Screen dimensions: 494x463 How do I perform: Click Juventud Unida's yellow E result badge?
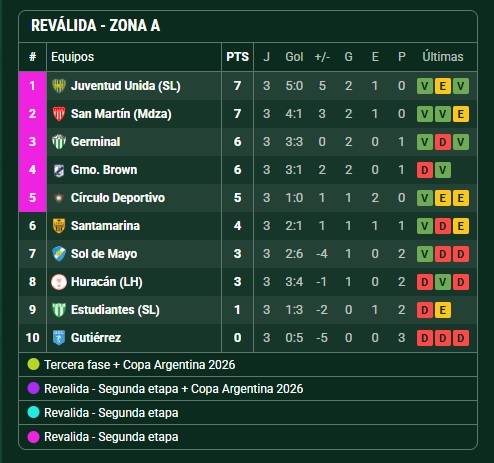[443, 86]
